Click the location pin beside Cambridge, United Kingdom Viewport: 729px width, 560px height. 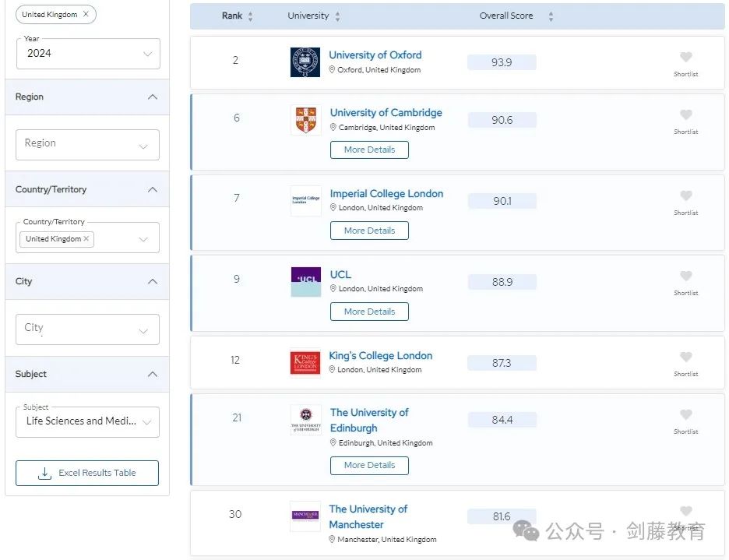coord(333,127)
